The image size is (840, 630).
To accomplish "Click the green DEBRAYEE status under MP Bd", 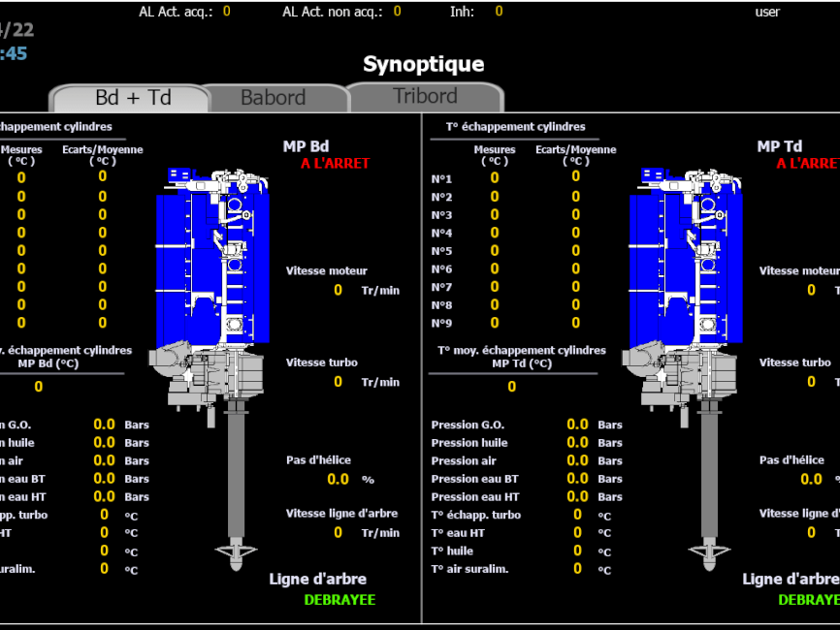I will click(x=339, y=600).
